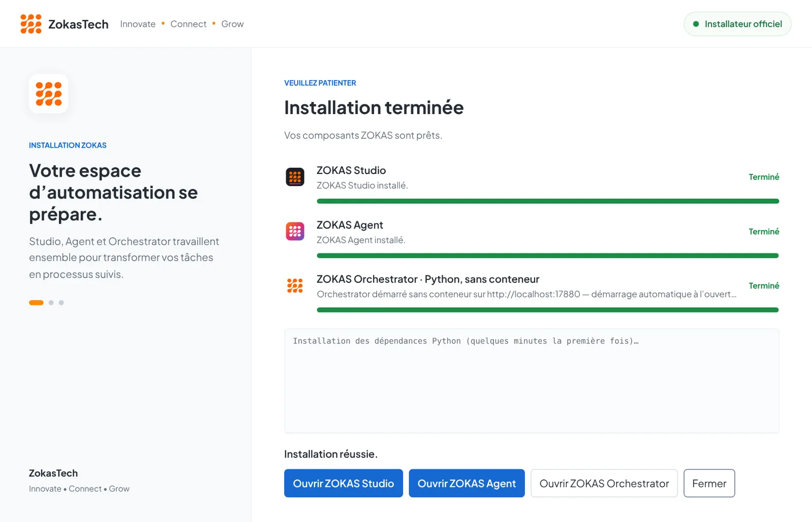Click the INSTALLATION ZOKAS sidebar label
This screenshot has width=812, height=522.
pos(67,145)
